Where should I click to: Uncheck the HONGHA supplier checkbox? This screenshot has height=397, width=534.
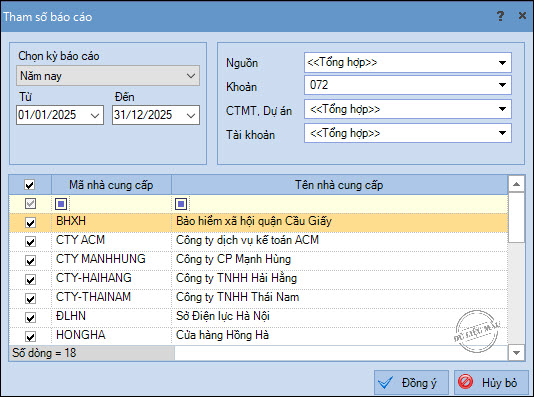coord(30,336)
